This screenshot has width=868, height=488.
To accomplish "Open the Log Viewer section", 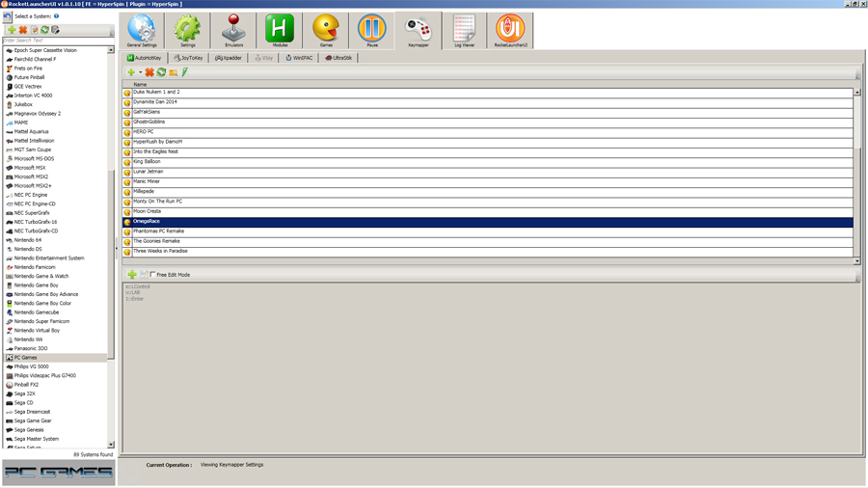I will (465, 31).
